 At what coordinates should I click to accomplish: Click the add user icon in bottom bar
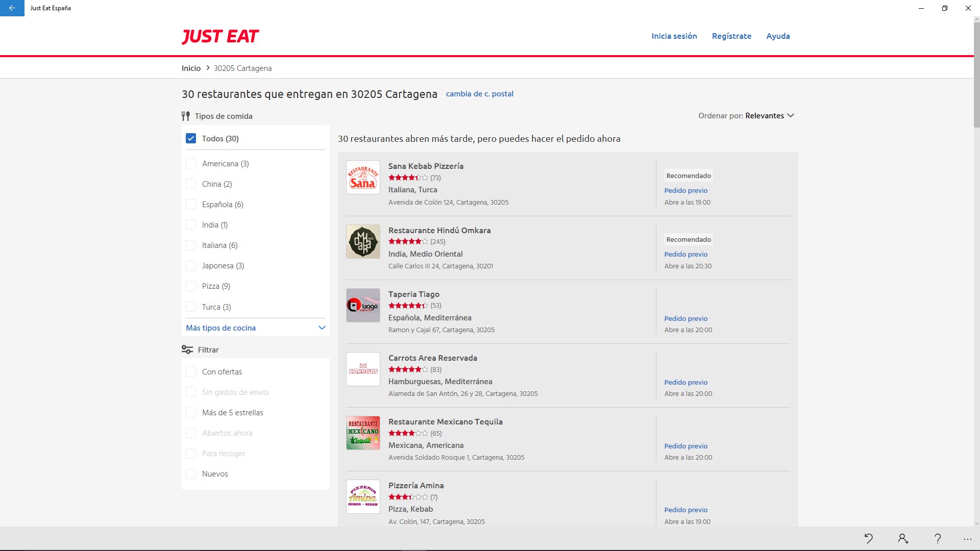[x=903, y=538]
